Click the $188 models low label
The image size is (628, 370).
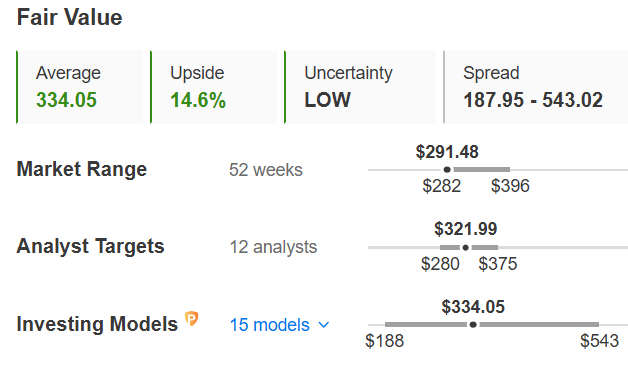click(x=384, y=341)
